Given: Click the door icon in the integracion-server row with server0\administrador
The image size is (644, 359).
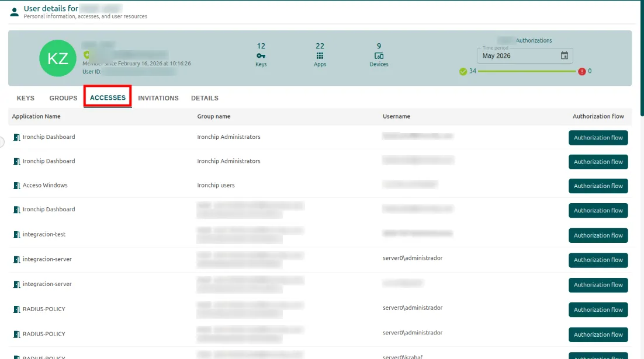Looking at the screenshot, I should pos(16,260).
